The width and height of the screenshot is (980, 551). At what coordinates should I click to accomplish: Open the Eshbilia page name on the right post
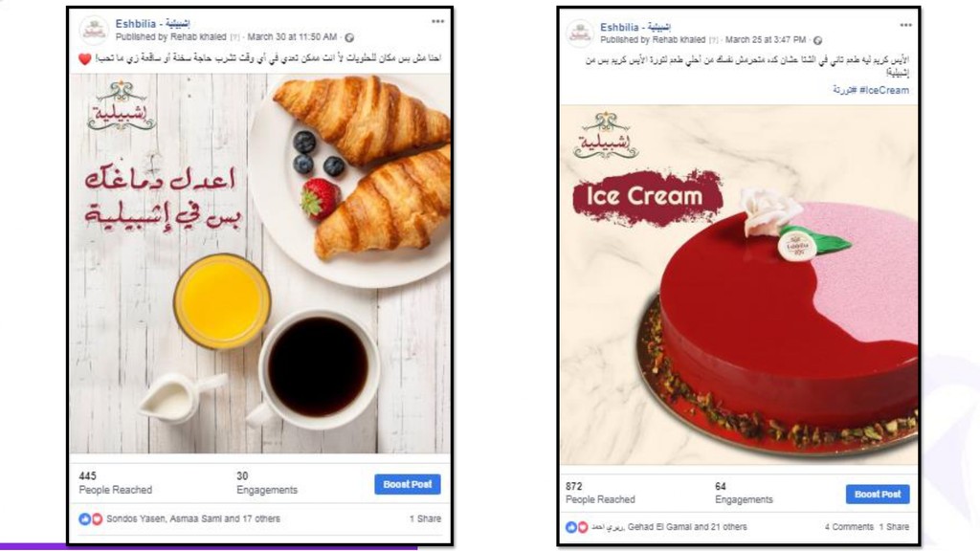[x=635, y=27]
